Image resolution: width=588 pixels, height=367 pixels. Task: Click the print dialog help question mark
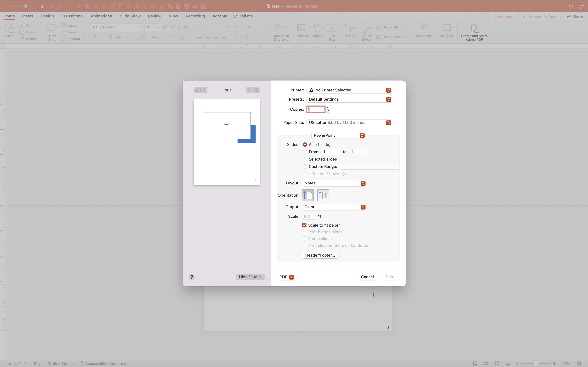[191, 277]
